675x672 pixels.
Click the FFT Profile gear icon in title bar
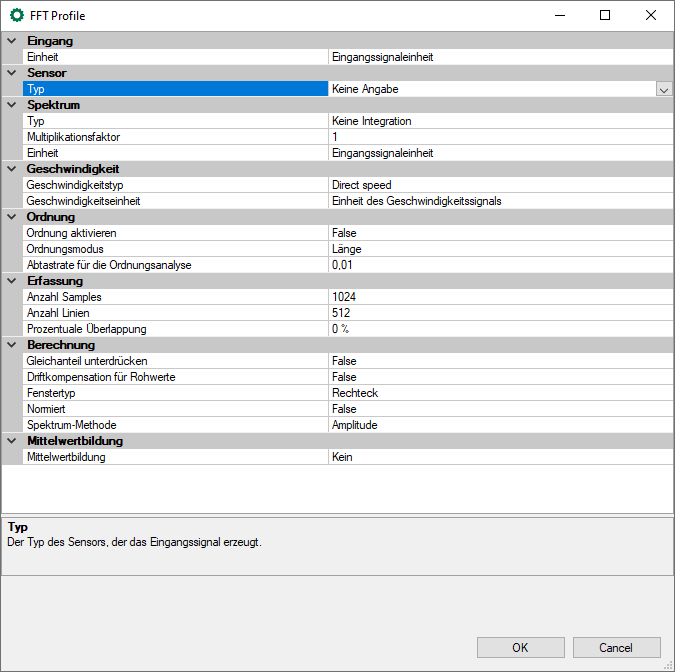pos(16,15)
